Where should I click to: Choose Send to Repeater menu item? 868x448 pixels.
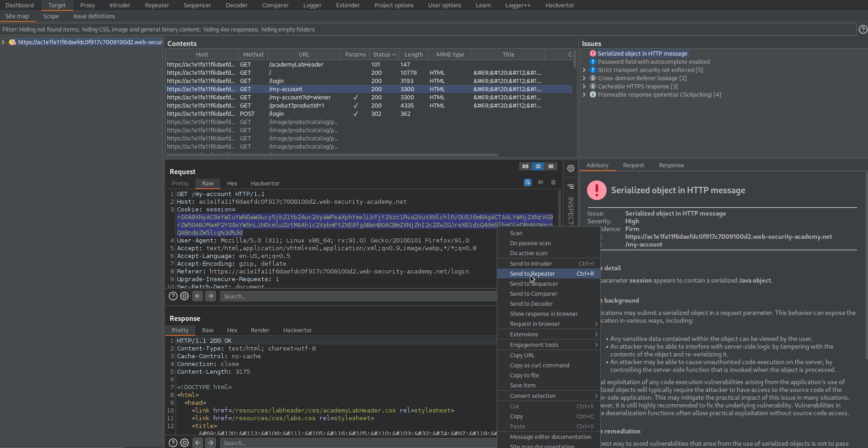coord(549,274)
